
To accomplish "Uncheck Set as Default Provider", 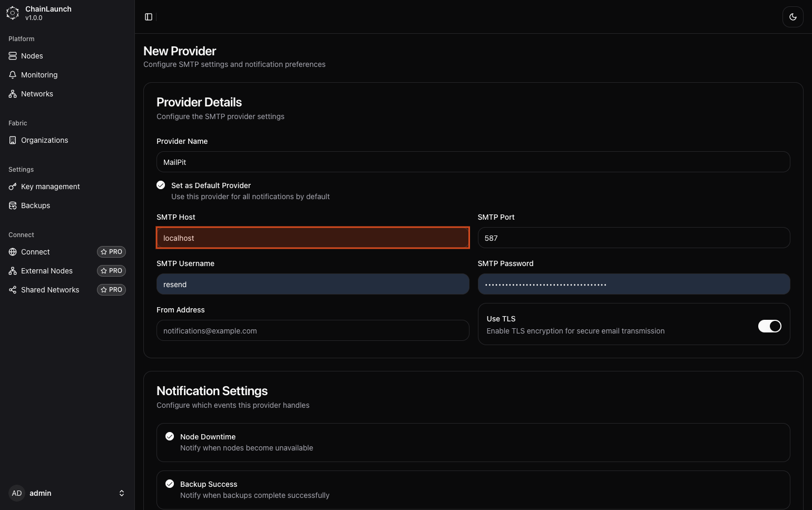I will 161,185.
